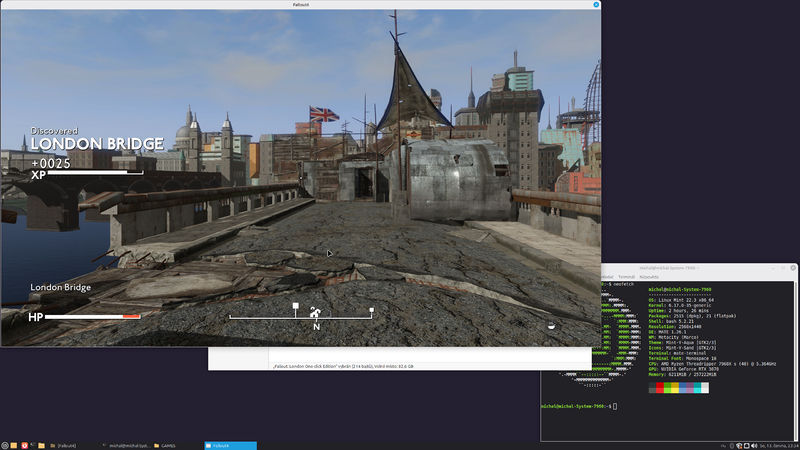Click the N direction label under the compass
800x450 pixels.
[316, 327]
